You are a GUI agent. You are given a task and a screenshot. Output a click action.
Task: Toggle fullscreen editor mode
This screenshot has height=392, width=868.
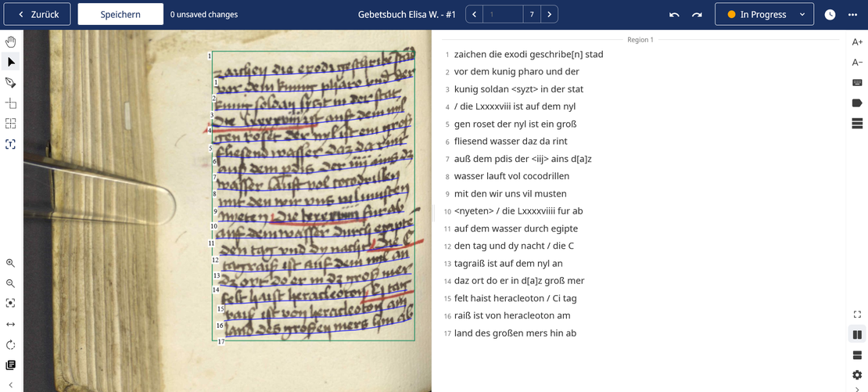click(x=857, y=315)
